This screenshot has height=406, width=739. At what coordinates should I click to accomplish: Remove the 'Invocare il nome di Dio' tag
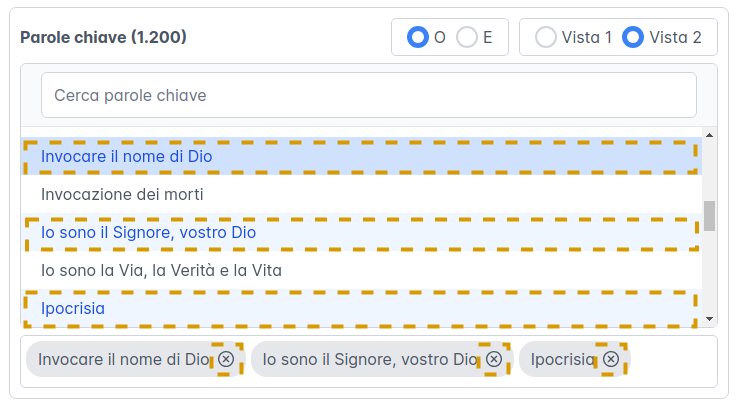tap(227, 359)
